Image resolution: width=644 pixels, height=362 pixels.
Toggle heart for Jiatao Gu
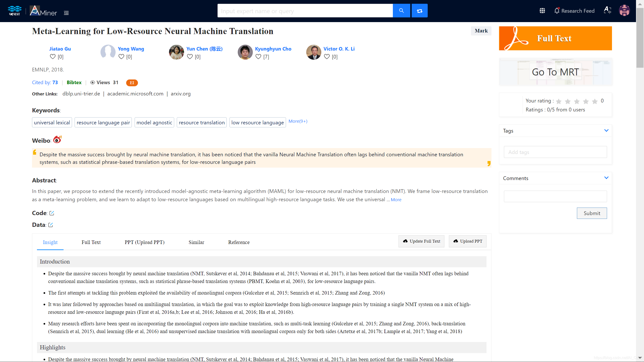pyautogui.click(x=52, y=57)
